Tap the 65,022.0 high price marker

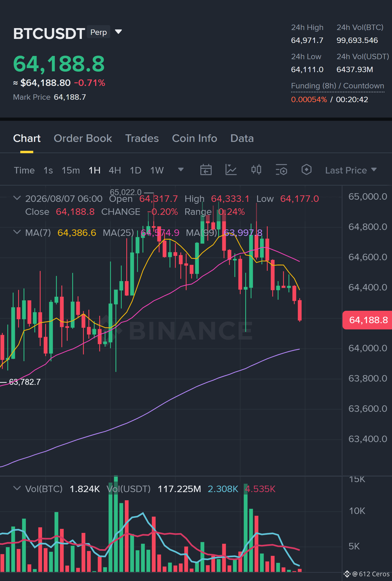pos(125,192)
